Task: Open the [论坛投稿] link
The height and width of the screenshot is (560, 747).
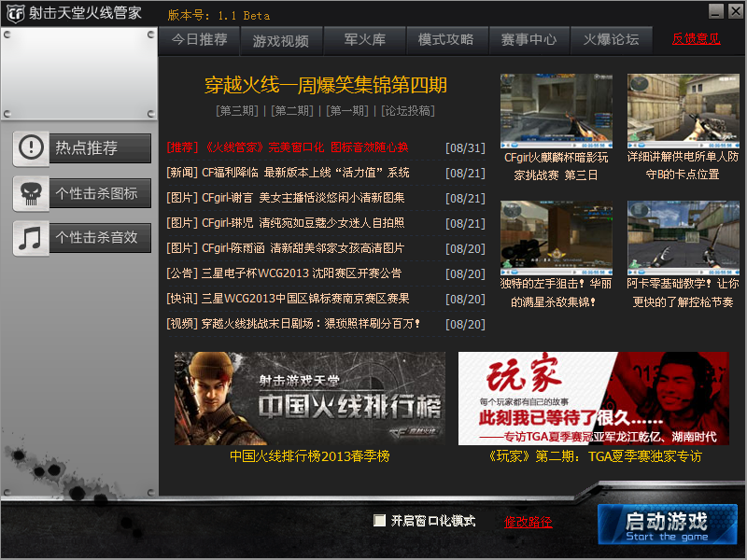Action: pos(408,111)
